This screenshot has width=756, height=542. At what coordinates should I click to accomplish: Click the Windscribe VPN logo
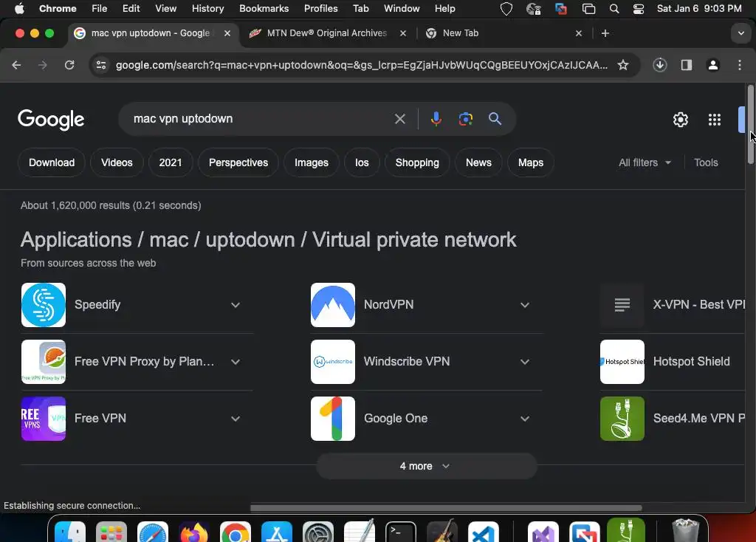click(333, 362)
